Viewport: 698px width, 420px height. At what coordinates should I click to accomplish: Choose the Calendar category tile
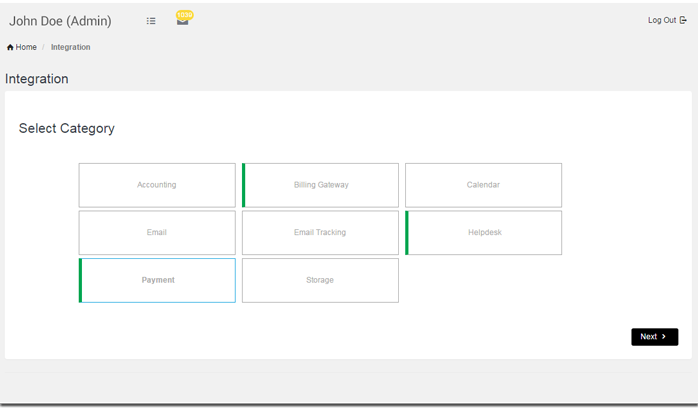click(x=483, y=185)
